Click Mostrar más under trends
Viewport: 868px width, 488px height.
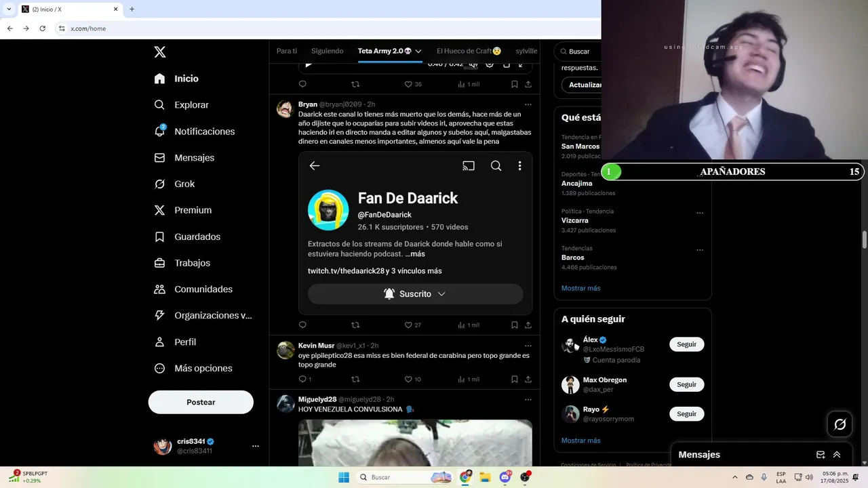click(580, 288)
